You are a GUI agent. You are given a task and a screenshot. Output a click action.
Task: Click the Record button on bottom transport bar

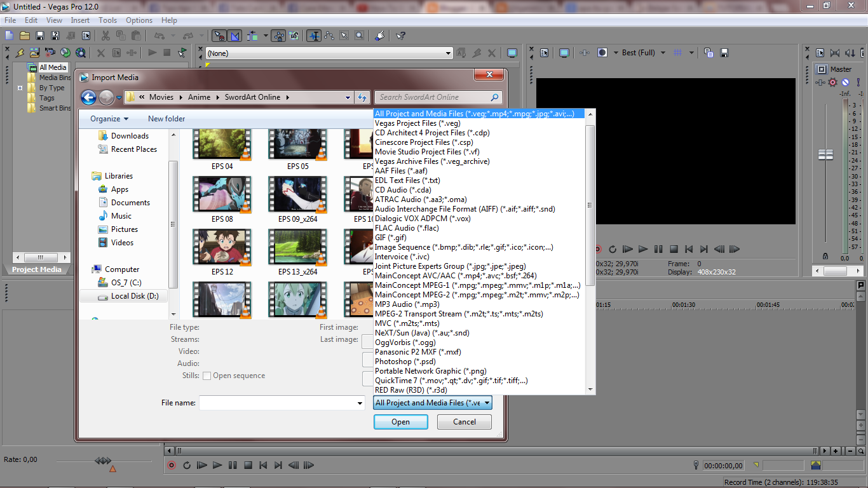[172, 465]
